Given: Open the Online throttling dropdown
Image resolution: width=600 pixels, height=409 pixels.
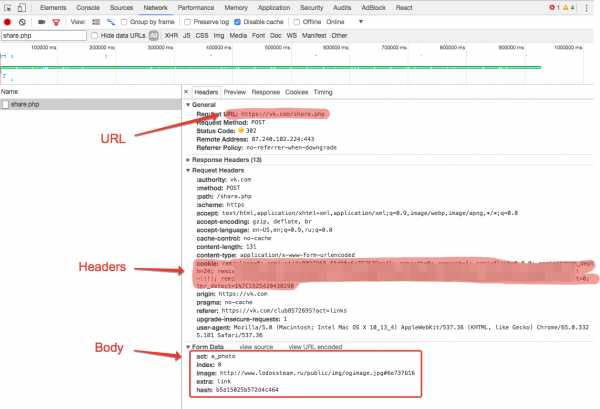Looking at the screenshot, I should click(344, 22).
